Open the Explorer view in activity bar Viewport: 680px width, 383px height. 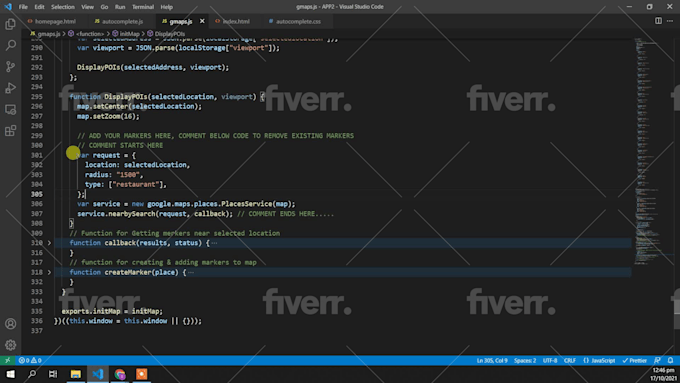tap(10, 24)
